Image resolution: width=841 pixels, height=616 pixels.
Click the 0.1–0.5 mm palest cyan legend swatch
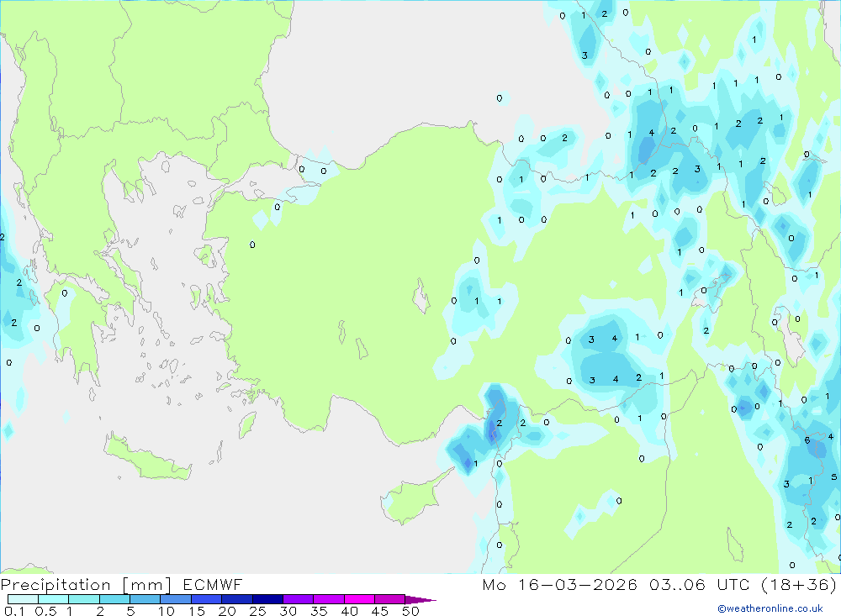[x=23, y=599]
